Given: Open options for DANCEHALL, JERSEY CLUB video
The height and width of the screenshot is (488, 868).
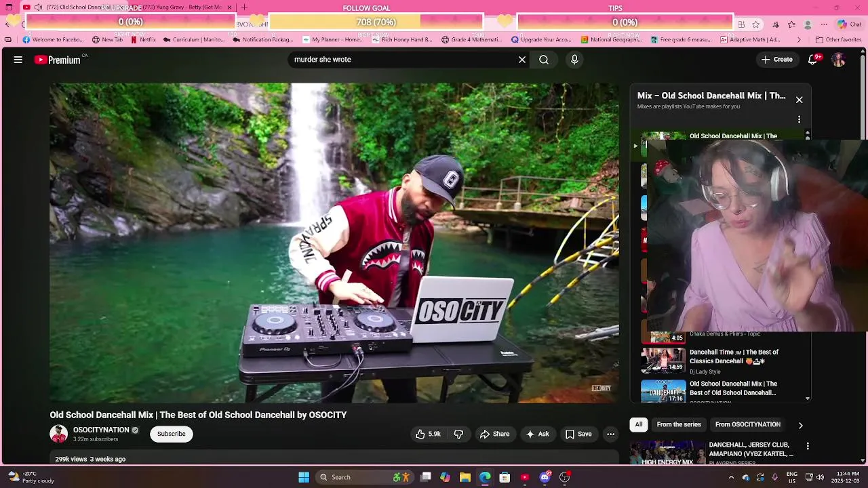Looking at the screenshot, I should [808, 446].
